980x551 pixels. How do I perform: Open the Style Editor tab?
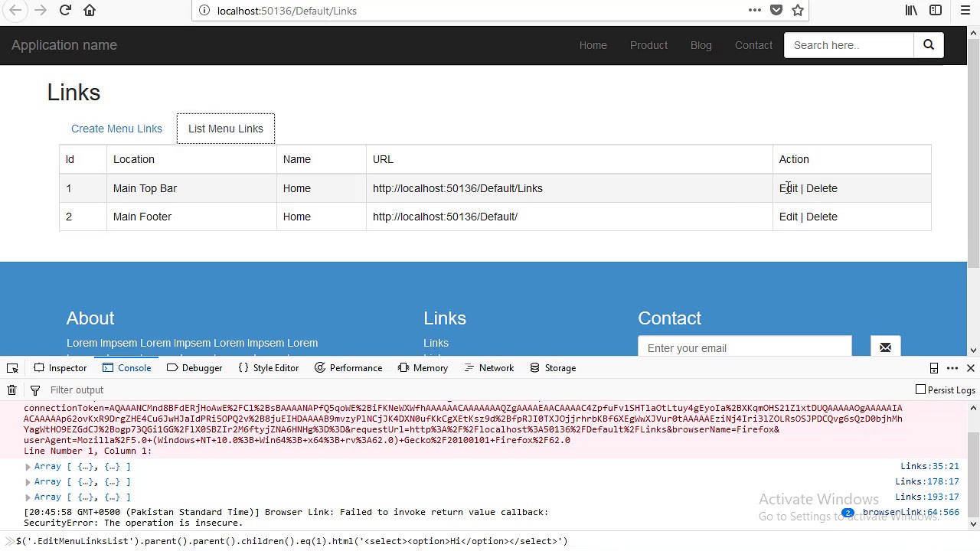[x=269, y=368]
